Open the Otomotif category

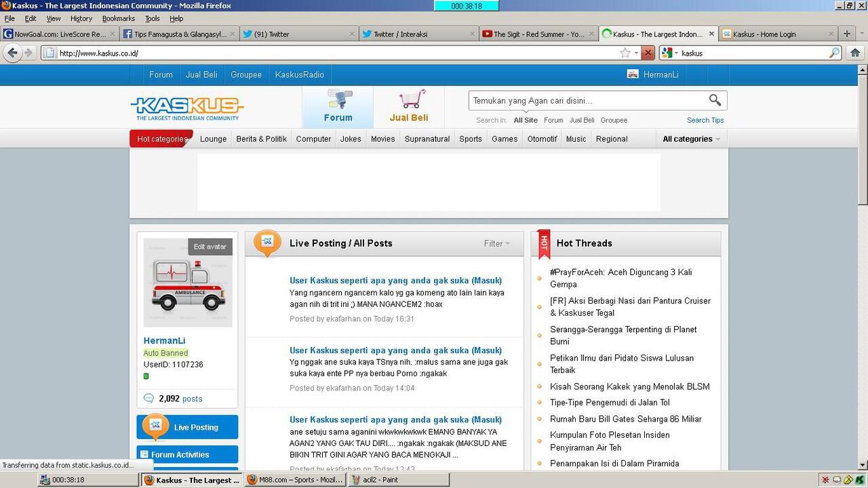(x=542, y=139)
